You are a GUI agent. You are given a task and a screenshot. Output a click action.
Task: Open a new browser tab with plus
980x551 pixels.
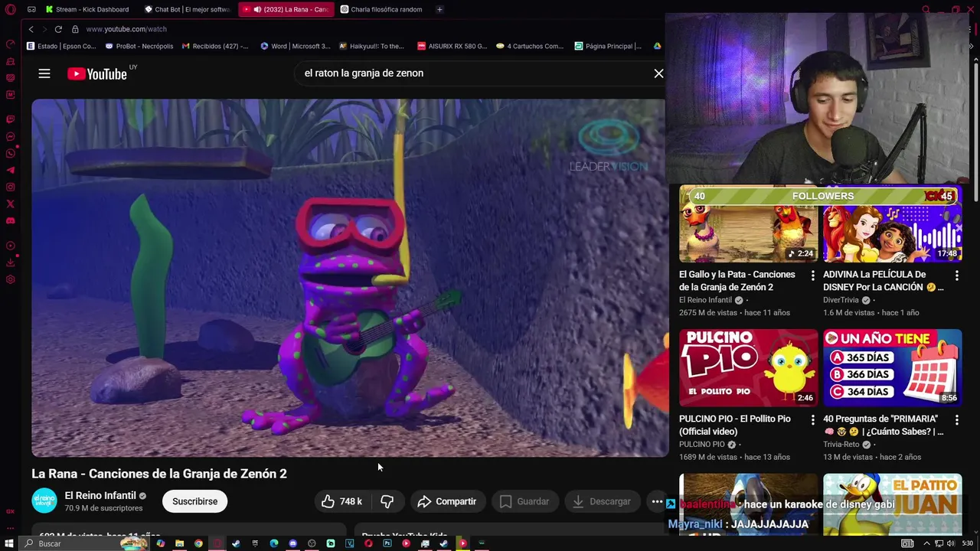[439, 9]
